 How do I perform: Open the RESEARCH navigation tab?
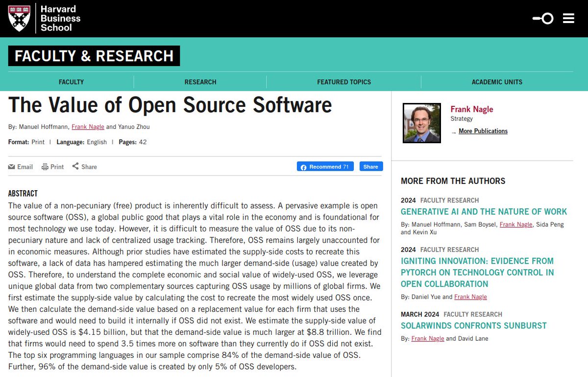[200, 82]
